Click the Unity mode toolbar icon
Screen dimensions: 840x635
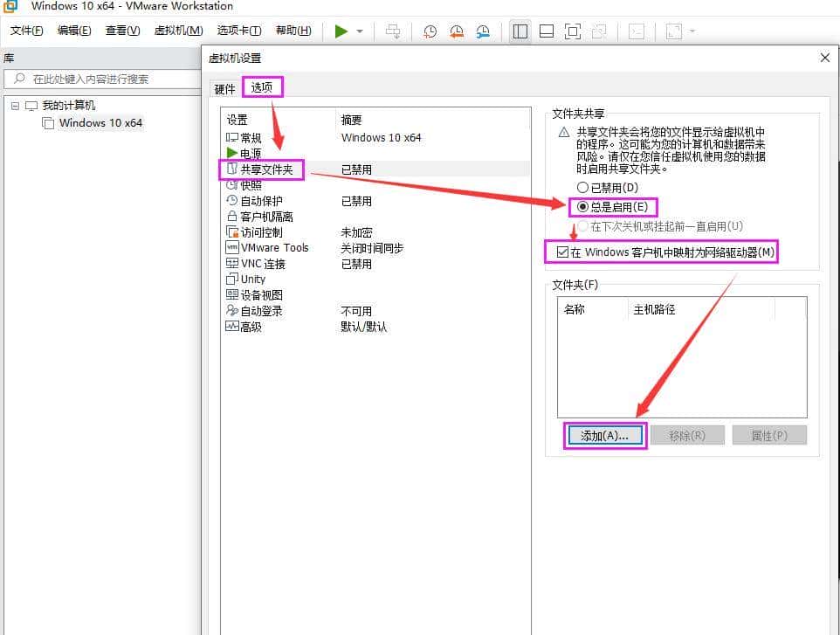[599, 31]
